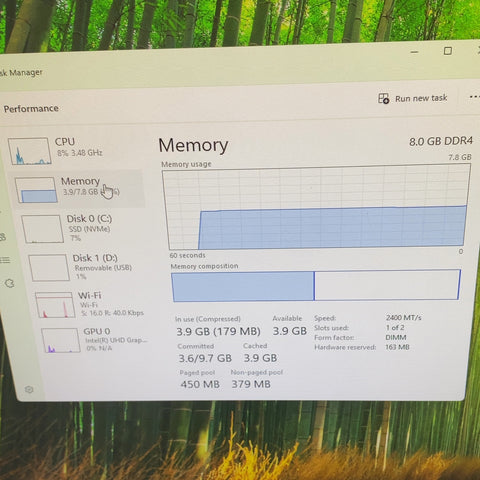The height and width of the screenshot is (480, 480).
Task: Click the Committed 3.6/9.7 GB value
Action: (205, 358)
